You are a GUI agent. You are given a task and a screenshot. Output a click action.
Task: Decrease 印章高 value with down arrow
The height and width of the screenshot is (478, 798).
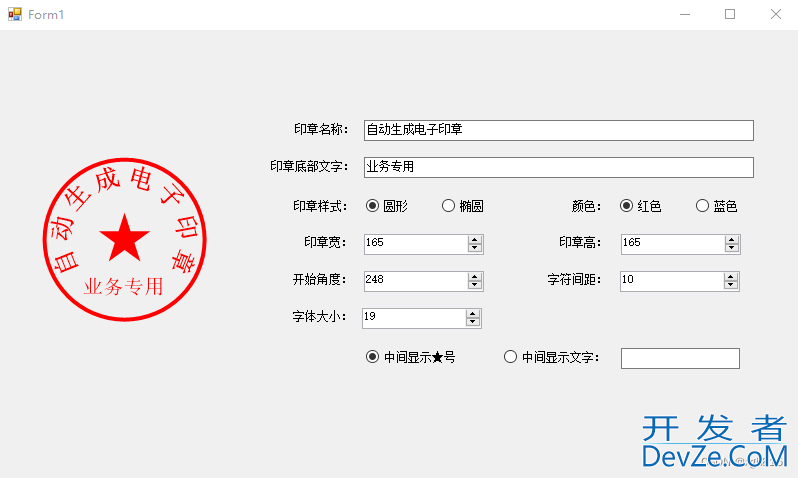732,248
